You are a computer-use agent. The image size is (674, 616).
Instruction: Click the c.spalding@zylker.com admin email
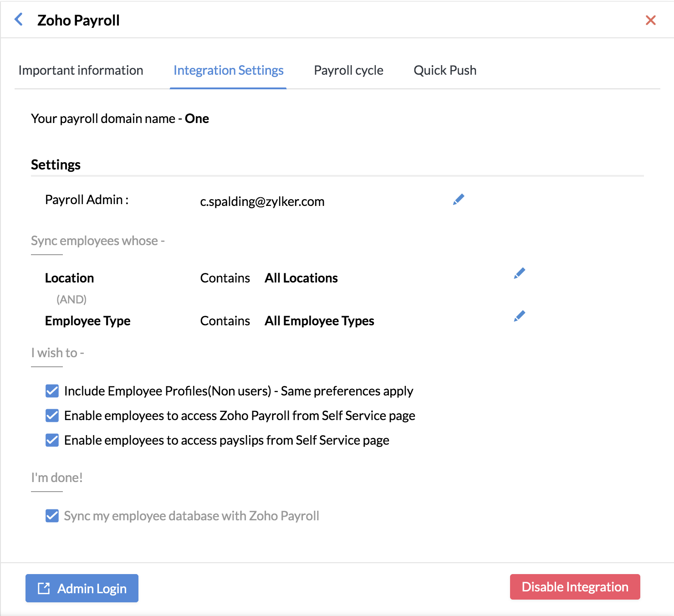click(x=262, y=201)
